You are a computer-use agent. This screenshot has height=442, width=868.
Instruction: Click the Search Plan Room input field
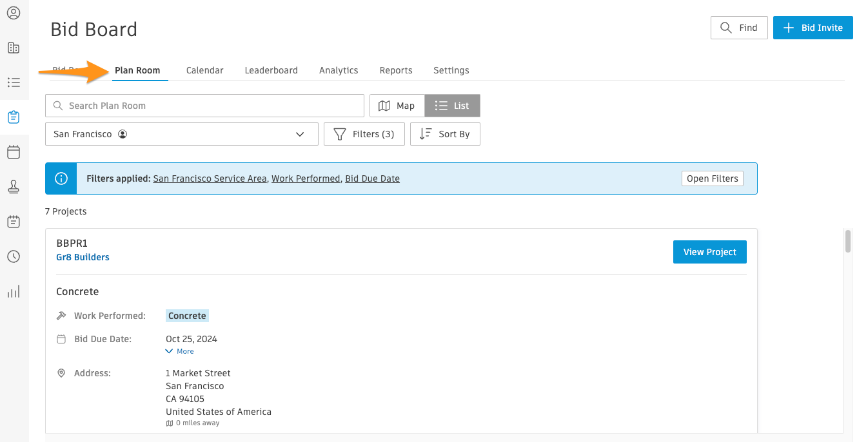(x=204, y=105)
